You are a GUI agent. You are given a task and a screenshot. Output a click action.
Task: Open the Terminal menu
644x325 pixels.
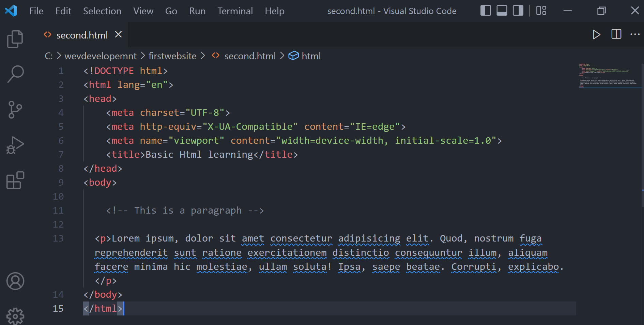(235, 11)
